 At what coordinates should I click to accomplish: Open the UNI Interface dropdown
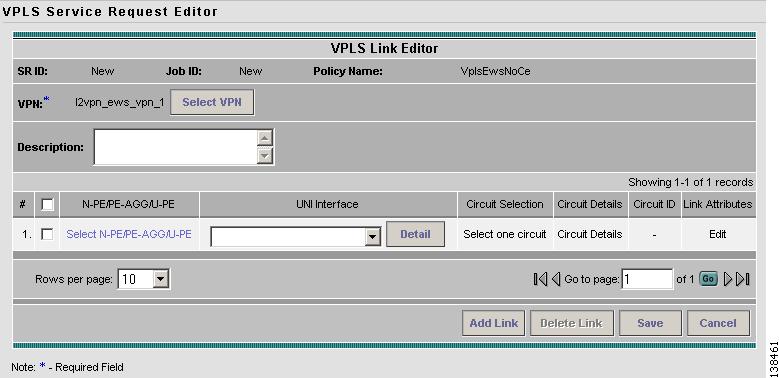373,237
